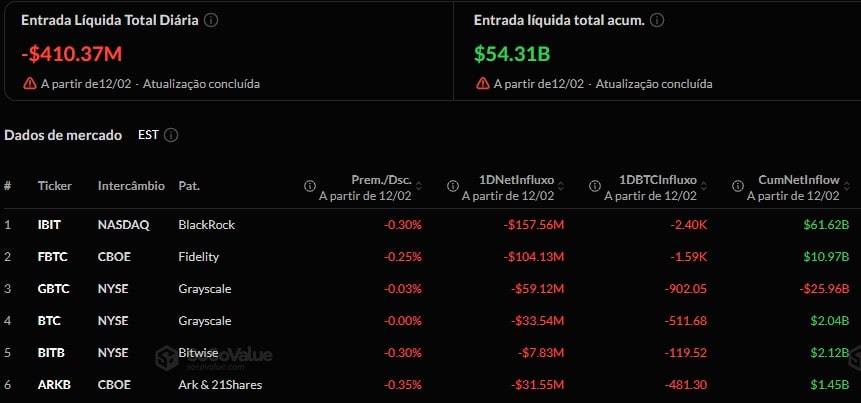Open info icon for 1DNetInfluxo column
This screenshot has width=861, height=403.
452,186
